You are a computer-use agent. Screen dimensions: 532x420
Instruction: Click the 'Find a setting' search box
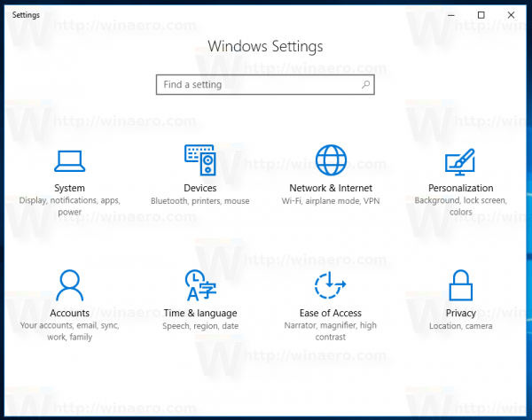265,85
